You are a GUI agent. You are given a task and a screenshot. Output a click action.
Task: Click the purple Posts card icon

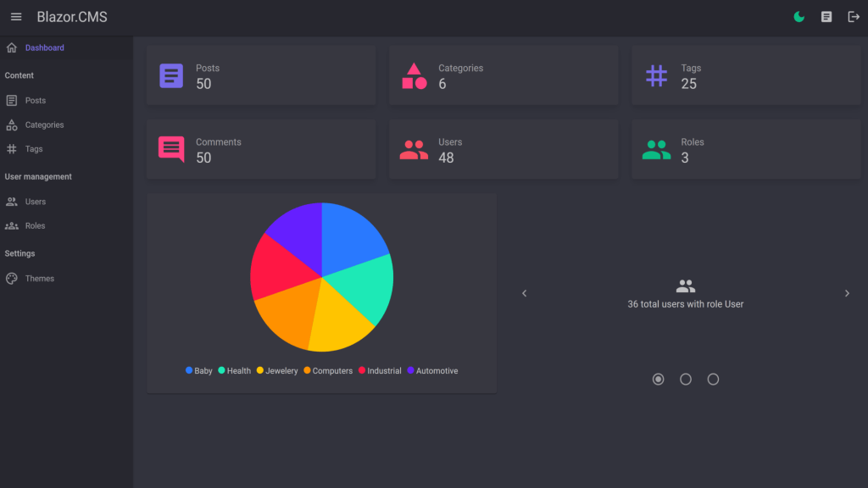171,75
